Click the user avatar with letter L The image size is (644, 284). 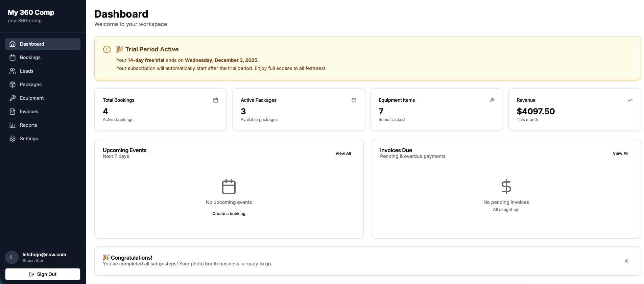[x=12, y=257]
